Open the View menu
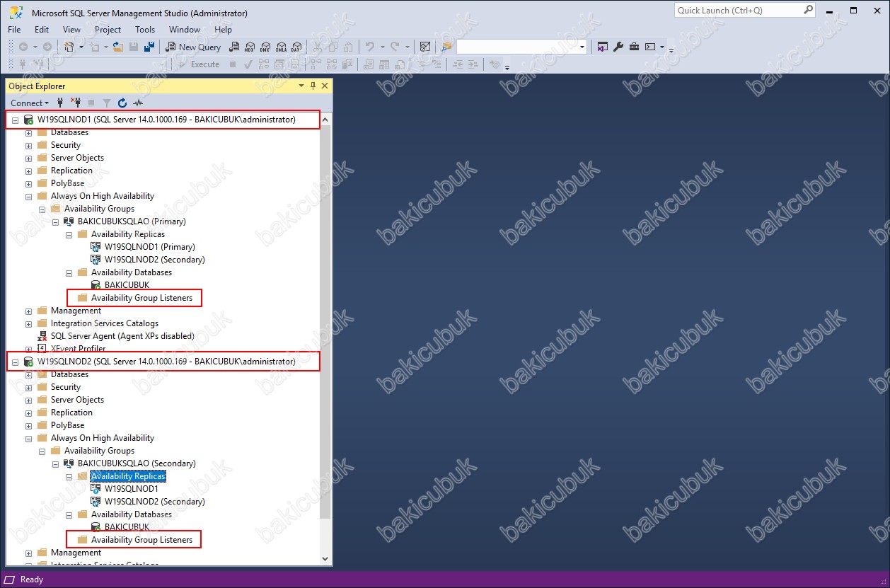The image size is (890, 588). click(71, 30)
